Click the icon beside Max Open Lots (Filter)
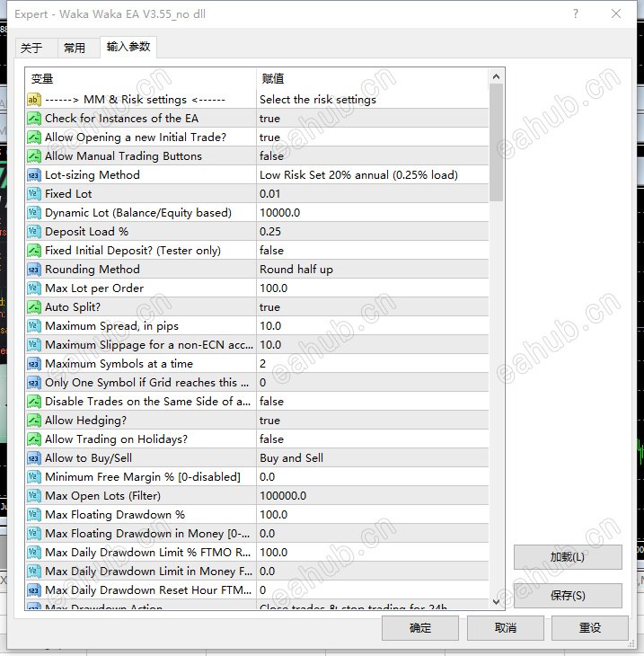The width and height of the screenshot is (644, 656). [x=34, y=496]
